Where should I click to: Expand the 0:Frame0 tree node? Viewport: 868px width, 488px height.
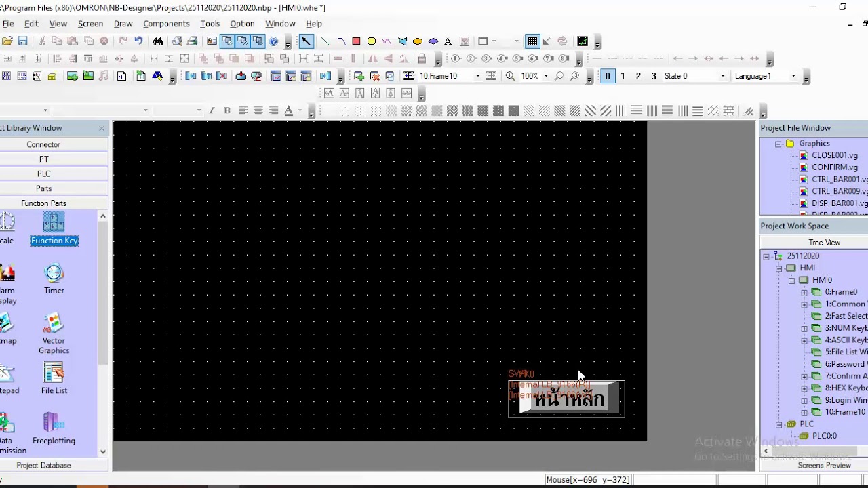[x=804, y=292]
